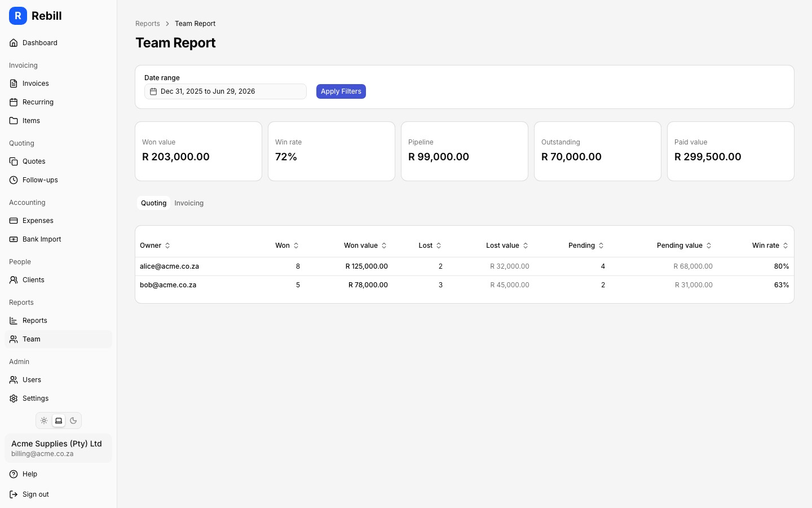Sort table by Owner column
Screen dimensions: 812x508
(x=155, y=246)
